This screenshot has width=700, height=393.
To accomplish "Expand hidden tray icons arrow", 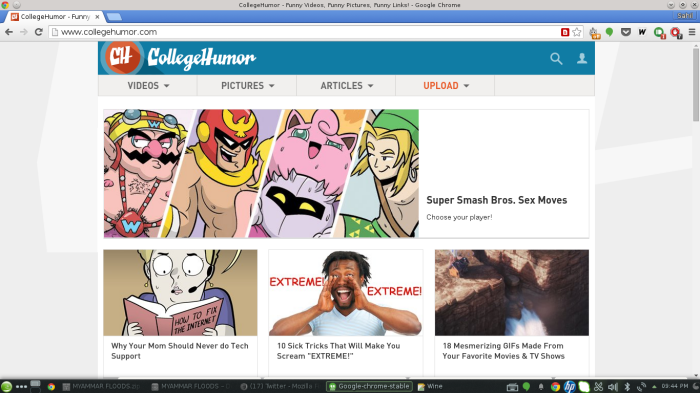I will point(654,387).
